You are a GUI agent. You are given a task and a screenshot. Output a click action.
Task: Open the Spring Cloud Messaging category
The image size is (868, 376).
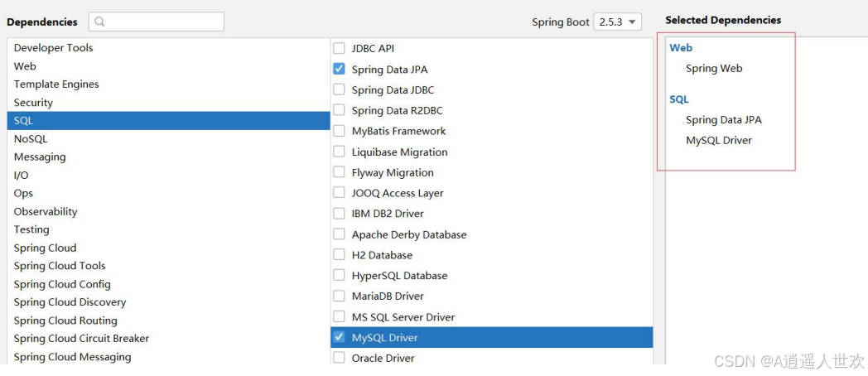tap(168, 357)
